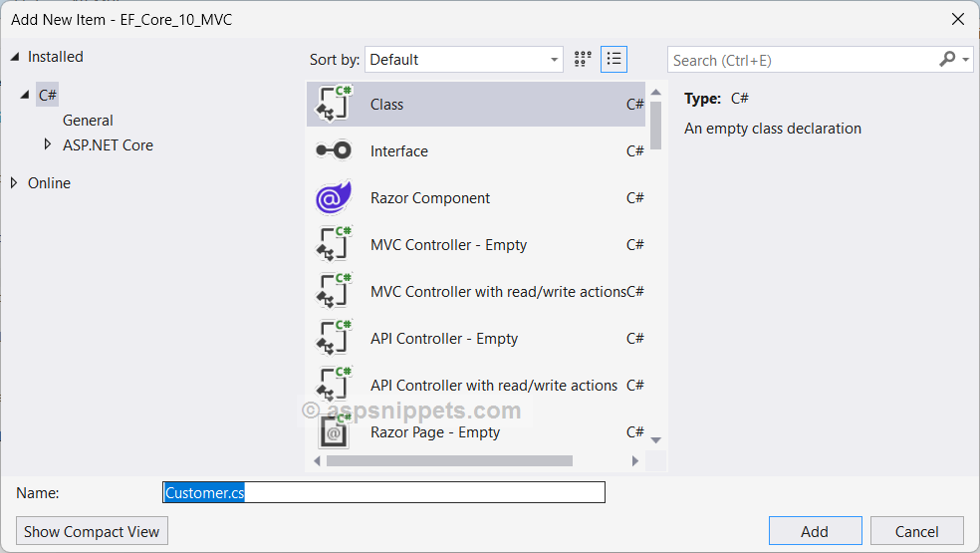Choose MVC Controller with read/write actions
Image resolution: width=980 pixels, height=553 pixels.
[498, 292]
